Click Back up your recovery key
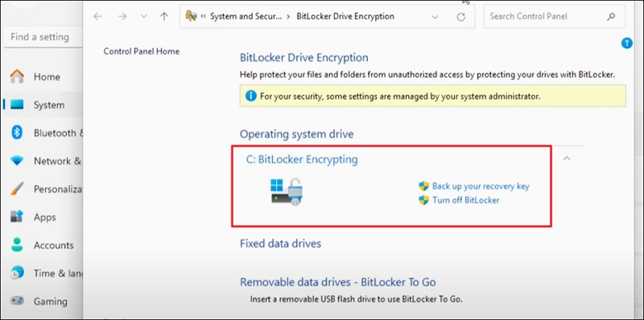The width and height of the screenshot is (644, 320). coord(481,187)
